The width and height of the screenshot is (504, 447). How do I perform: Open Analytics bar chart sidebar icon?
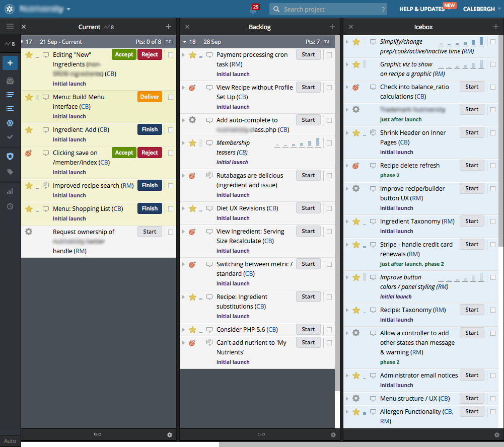(10, 191)
